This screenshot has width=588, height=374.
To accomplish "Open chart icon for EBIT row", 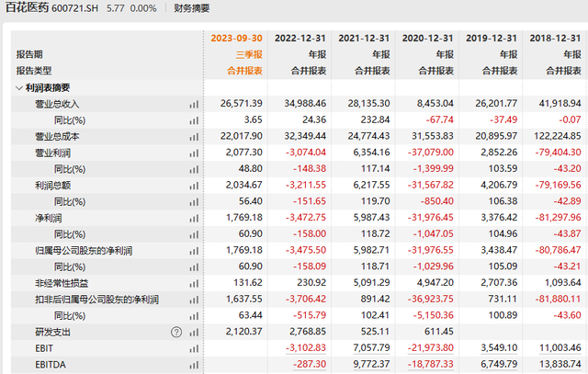I will 194,349.
